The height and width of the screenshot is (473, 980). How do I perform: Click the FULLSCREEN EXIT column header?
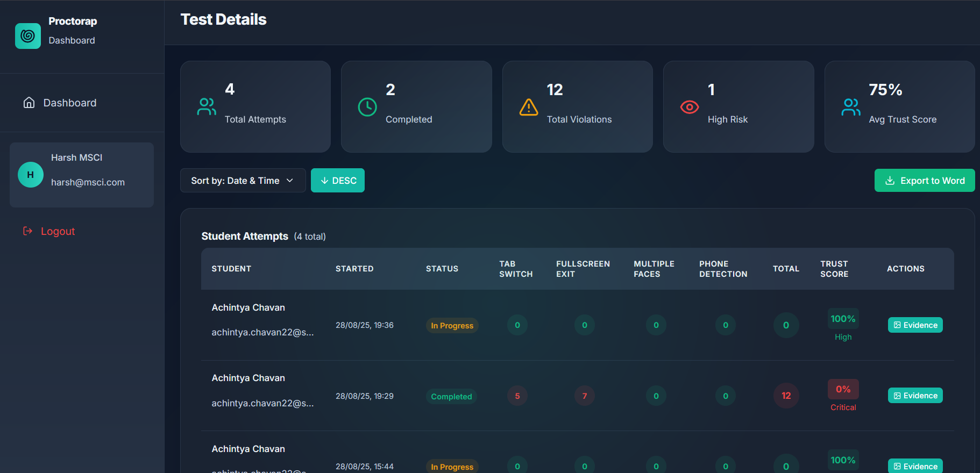click(583, 269)
